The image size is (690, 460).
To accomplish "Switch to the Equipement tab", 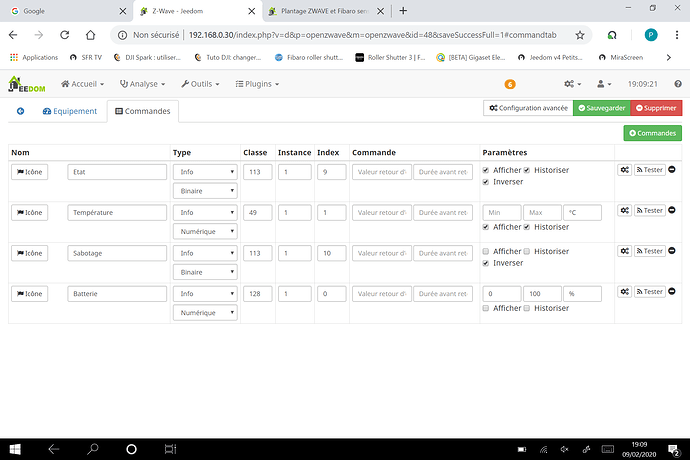I will (x=70, y=111).
